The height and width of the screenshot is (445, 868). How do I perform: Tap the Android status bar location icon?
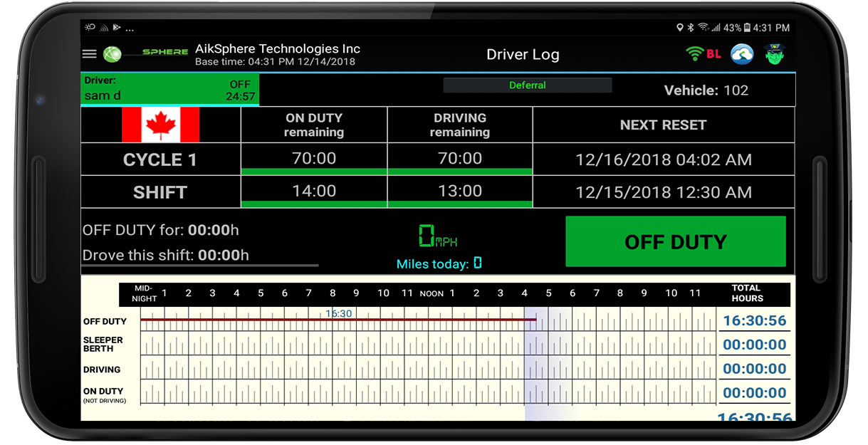click(x=680, y=28)
